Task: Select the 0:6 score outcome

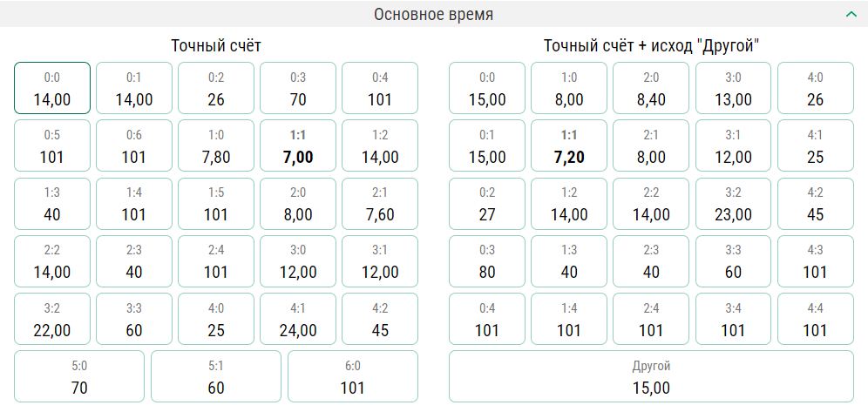Action: (134, 146)
